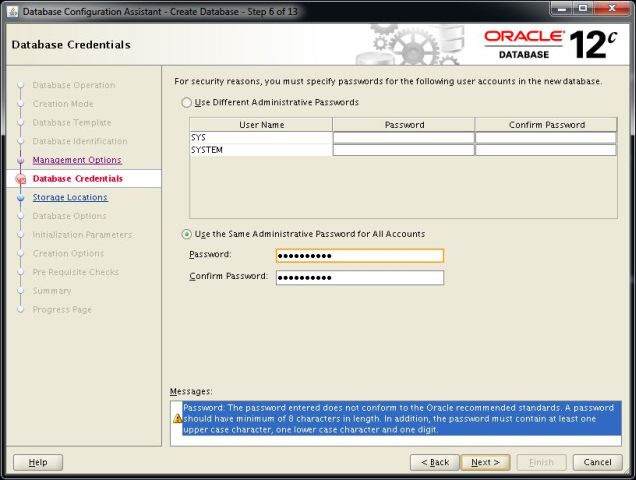Click the Database Operation step
636x480 pixels.
pos(74,85)
